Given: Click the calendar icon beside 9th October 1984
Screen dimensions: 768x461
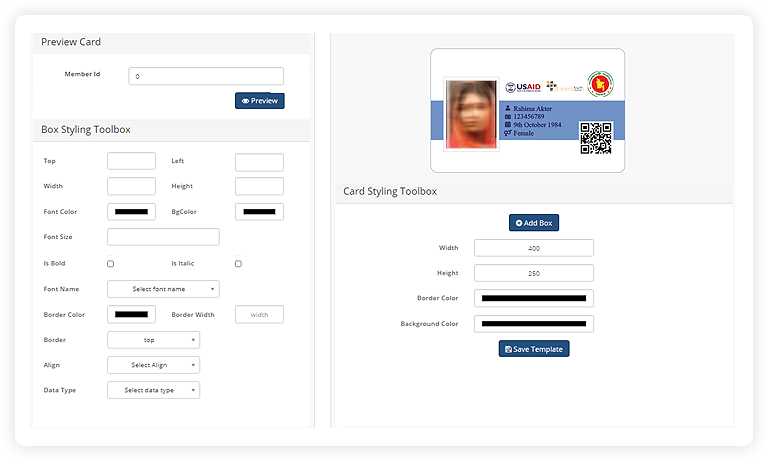Looking at the screenshot, I should click(x=508, y=125).
